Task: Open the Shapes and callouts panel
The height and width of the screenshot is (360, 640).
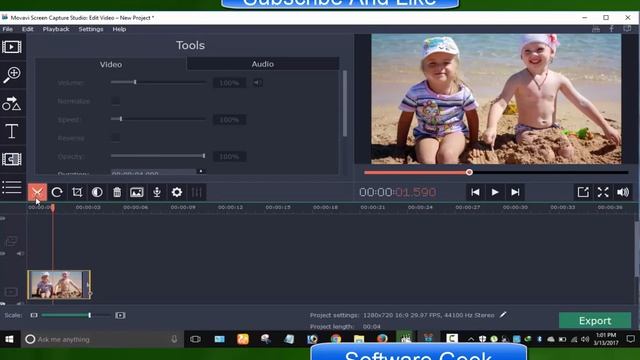Action: (11, 104)
